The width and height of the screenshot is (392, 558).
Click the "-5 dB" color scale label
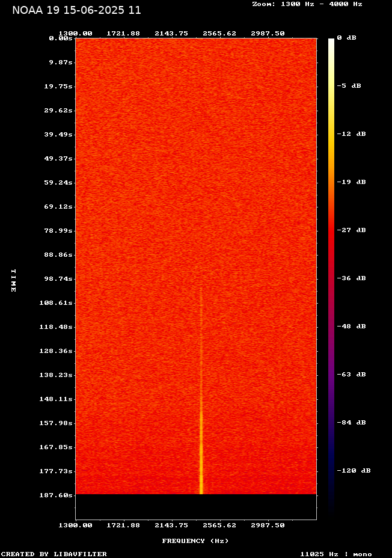point(349,85)
